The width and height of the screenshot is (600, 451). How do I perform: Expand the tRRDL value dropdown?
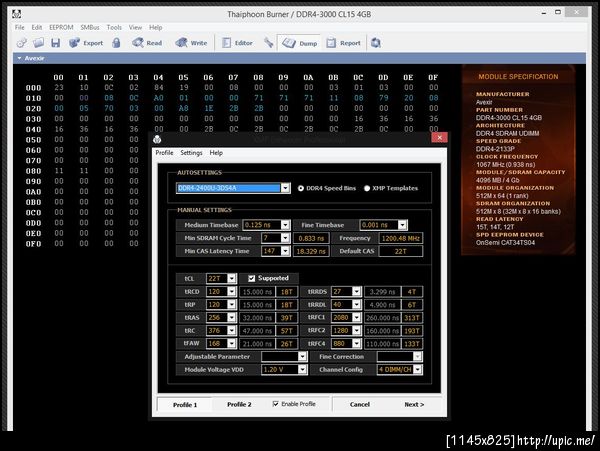(357, 304)
